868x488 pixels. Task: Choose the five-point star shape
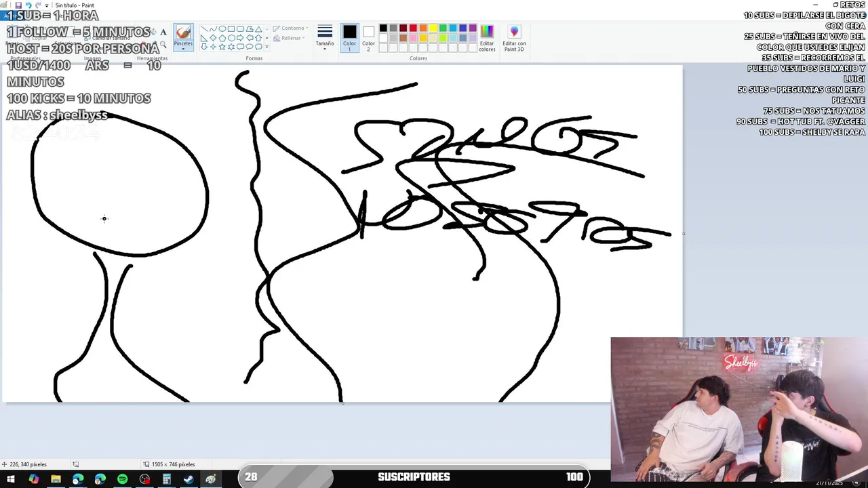tap(222, 47)
